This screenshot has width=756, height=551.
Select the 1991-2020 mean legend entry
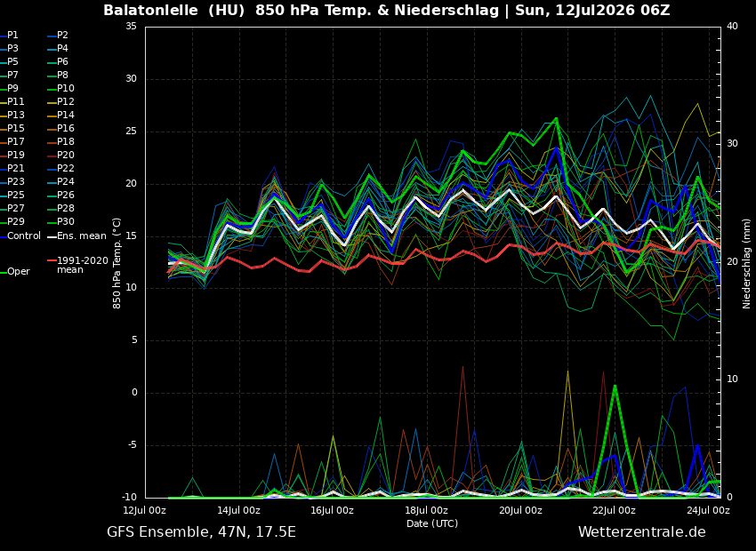click(77, 265)
